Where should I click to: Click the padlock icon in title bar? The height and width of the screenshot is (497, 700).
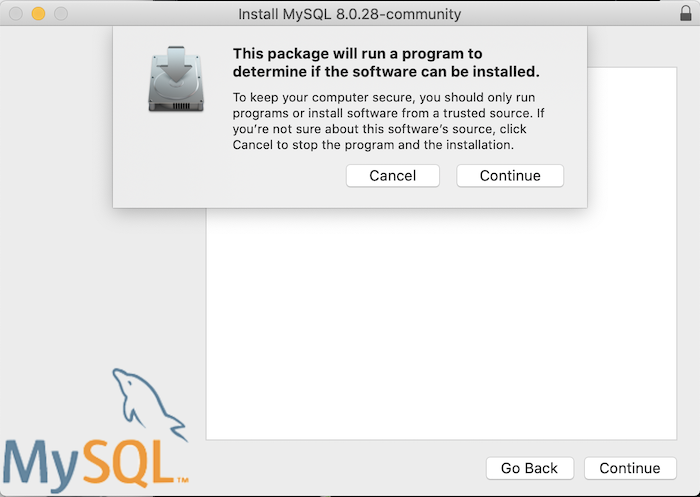[686, 13]
